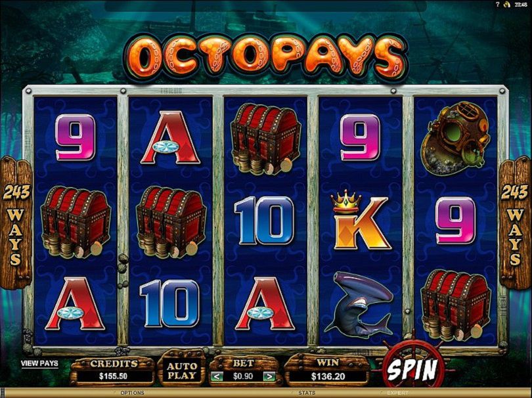Click the diving helmet symbol
Screen dimensions: 532x398
click(x=455, y=138)
